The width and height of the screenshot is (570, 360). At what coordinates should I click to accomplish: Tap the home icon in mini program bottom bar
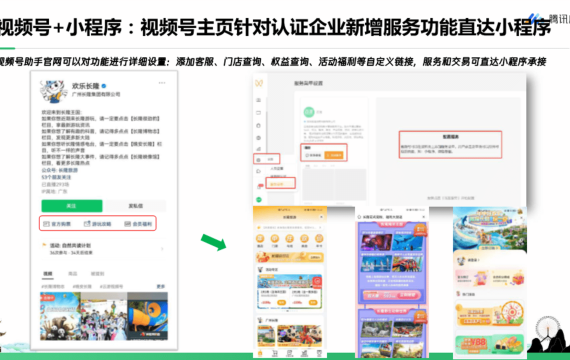pos(260,353)
